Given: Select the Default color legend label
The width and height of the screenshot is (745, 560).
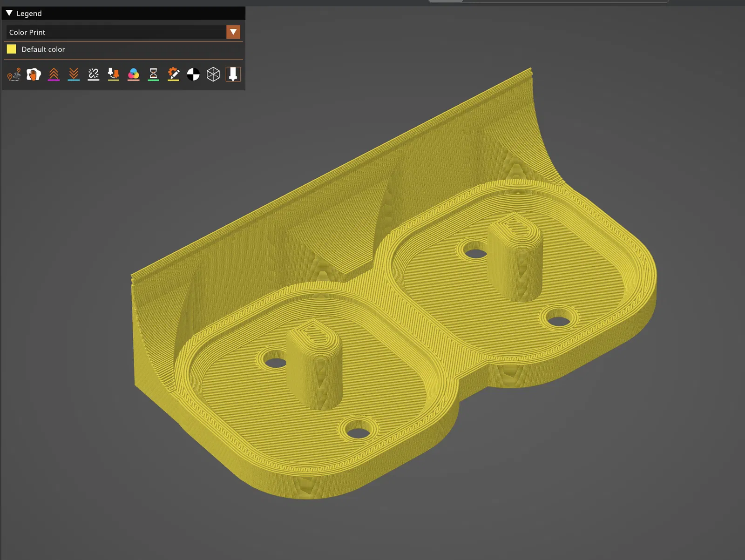Looking at the screenshot, I should click(x=43, y=49).
